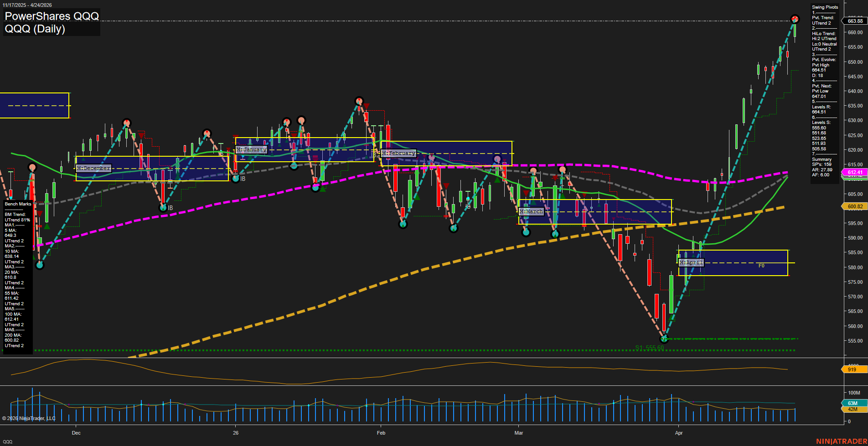Select the Swing Pivots summary panel heading
The width and height of the screenshot is (868, 446).
(x=825, y=7)
